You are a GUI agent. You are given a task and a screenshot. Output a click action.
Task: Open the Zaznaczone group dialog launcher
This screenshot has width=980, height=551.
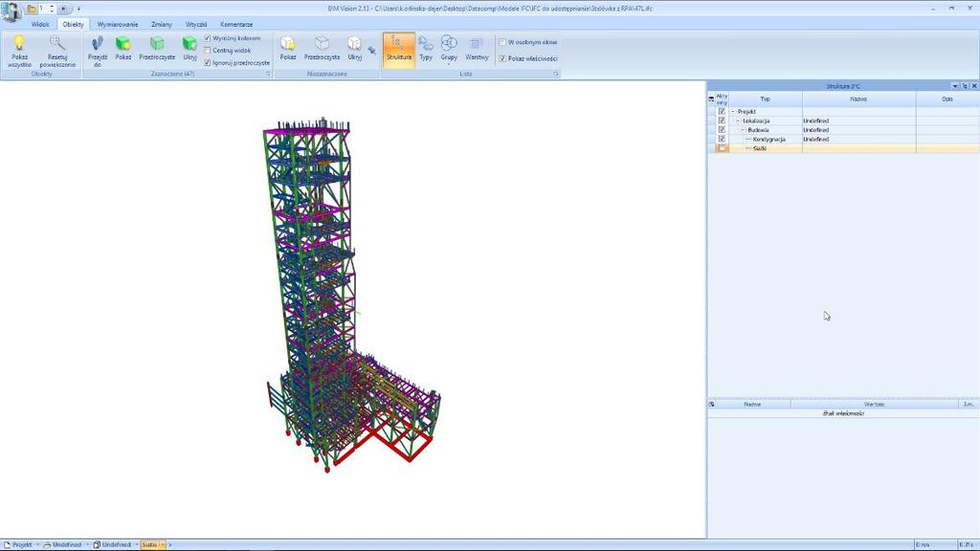(268, 74)
